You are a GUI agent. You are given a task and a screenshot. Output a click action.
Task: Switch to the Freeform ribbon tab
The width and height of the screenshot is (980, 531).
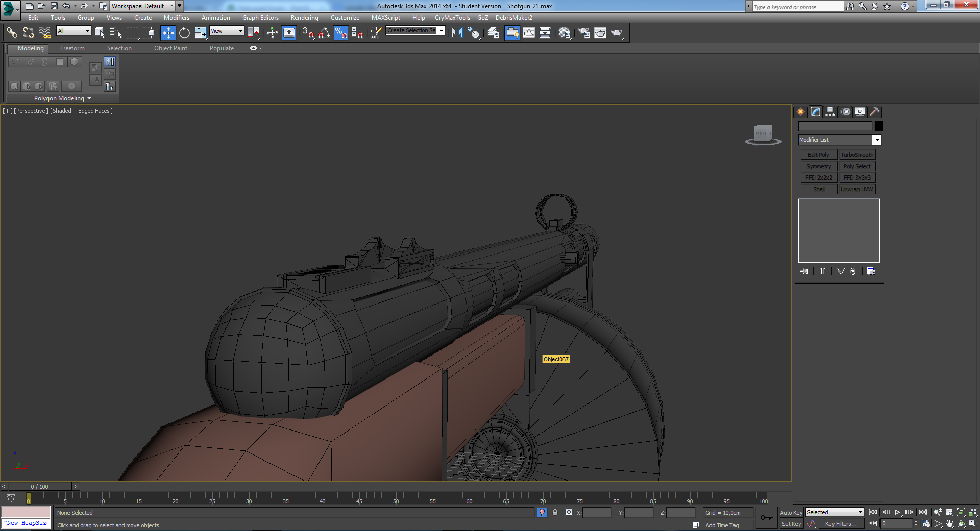click(x=72, y=48)
